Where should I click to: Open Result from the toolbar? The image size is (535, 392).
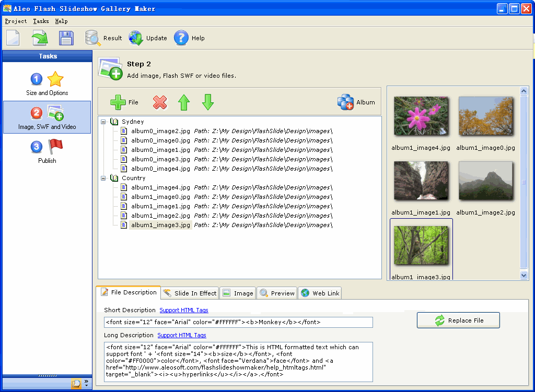coord(103,38)
